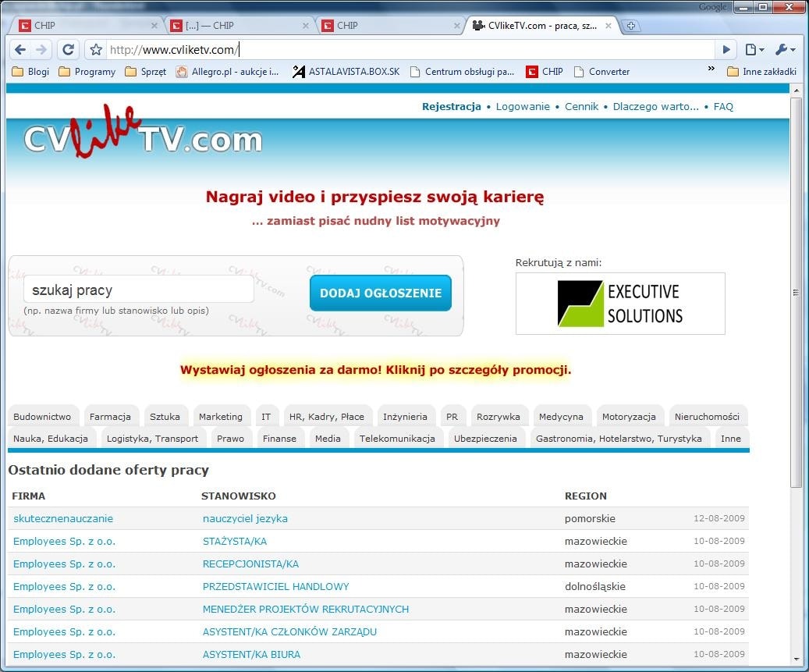
Task: Click the page vertical scrollbar thumb
Action: [x=796, y=292]
